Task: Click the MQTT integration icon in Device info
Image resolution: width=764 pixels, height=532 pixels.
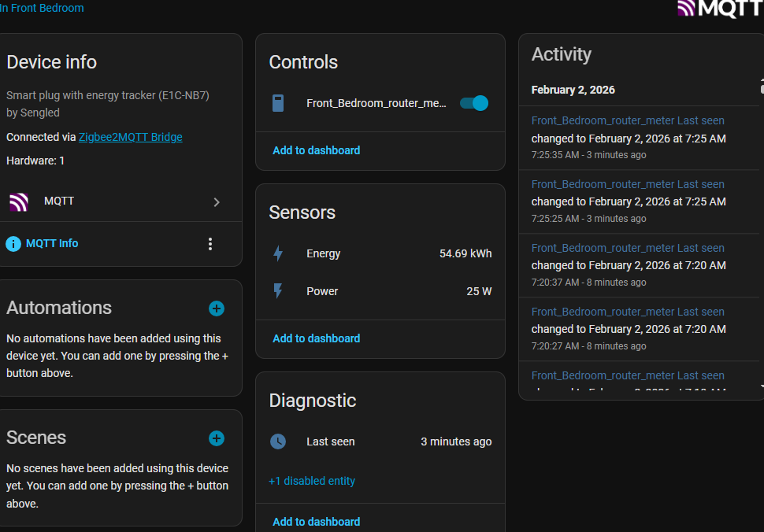Action: (x=19, y=201)
